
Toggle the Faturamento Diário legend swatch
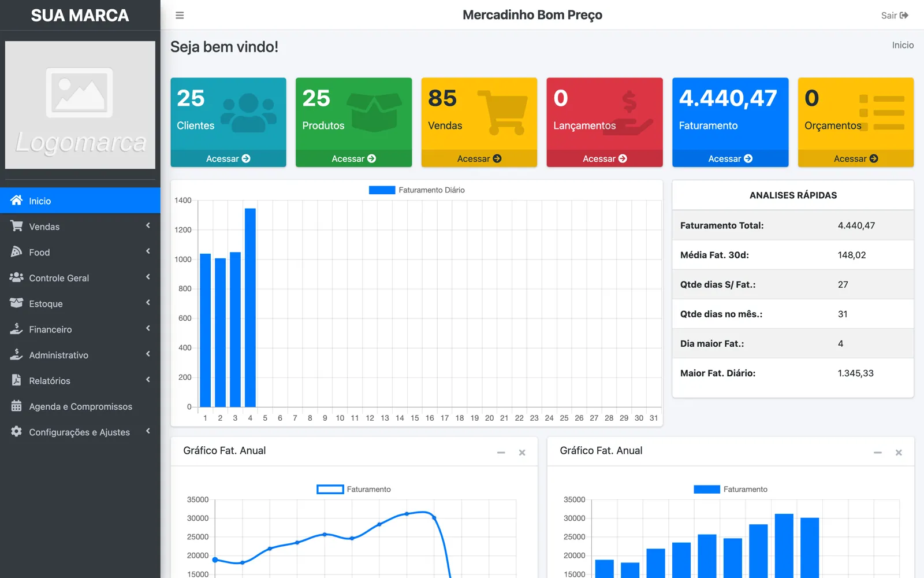point(382,190)
